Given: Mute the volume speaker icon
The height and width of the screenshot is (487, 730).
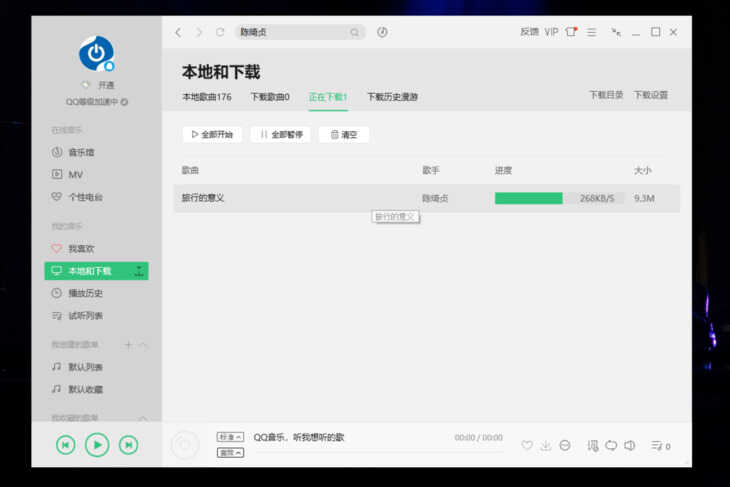Looking at the screenshot, I should pyautogui.click(x=629, y=446).
